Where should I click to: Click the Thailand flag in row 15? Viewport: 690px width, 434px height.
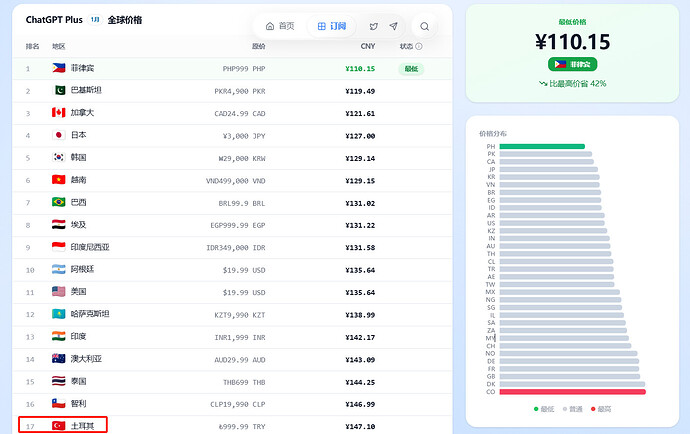click(x=59, y=381)
